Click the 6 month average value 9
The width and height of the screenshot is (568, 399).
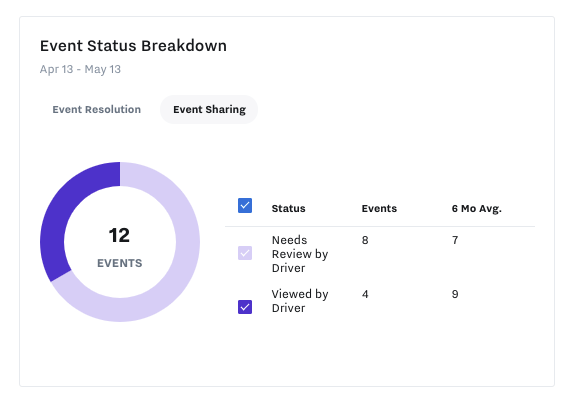(455, 294)
